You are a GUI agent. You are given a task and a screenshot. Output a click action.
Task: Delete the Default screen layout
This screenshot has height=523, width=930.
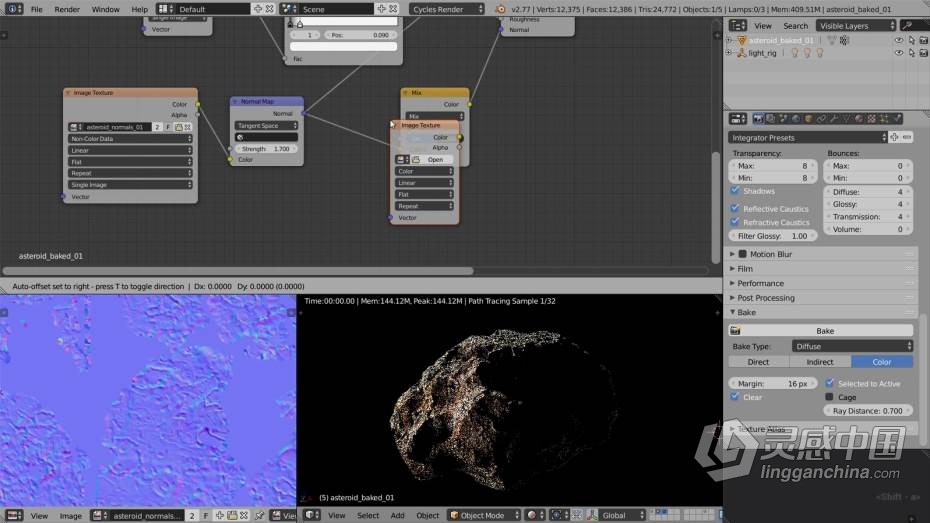[x=269, y=9]
